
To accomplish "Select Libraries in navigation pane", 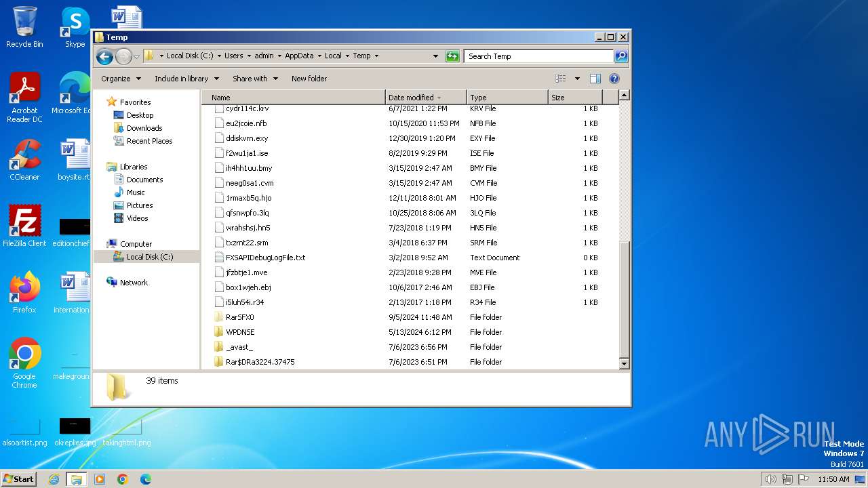I will [x=134, y=167].
